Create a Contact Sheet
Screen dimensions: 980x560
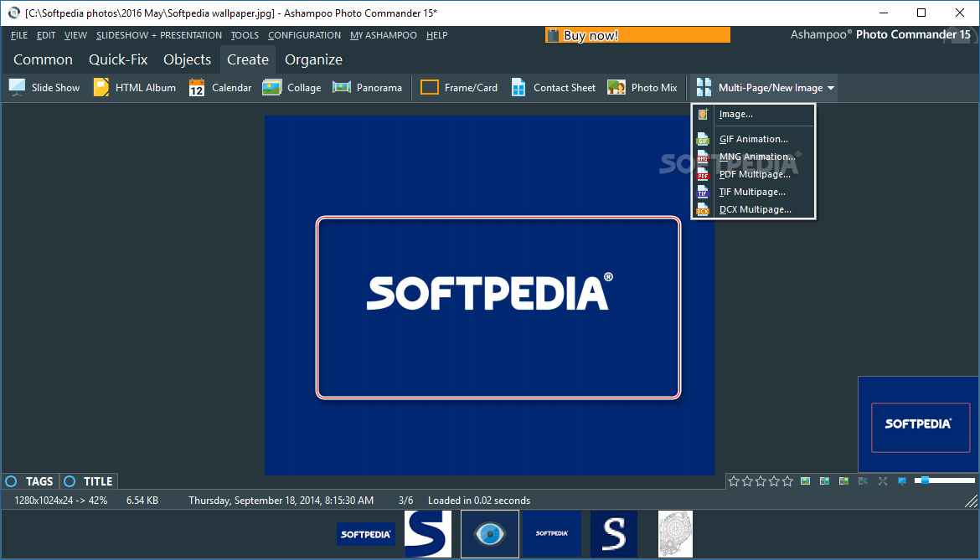click(x=553, y=87)
